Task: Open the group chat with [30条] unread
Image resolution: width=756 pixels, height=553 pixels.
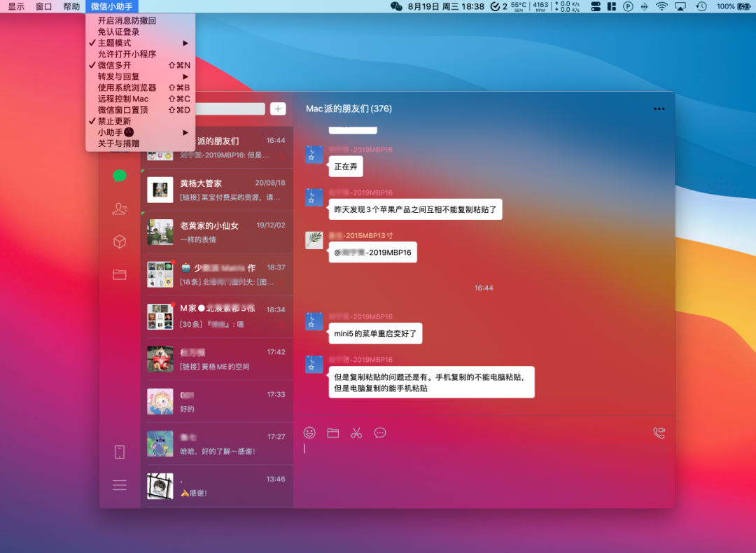Action: click(217, 316)
